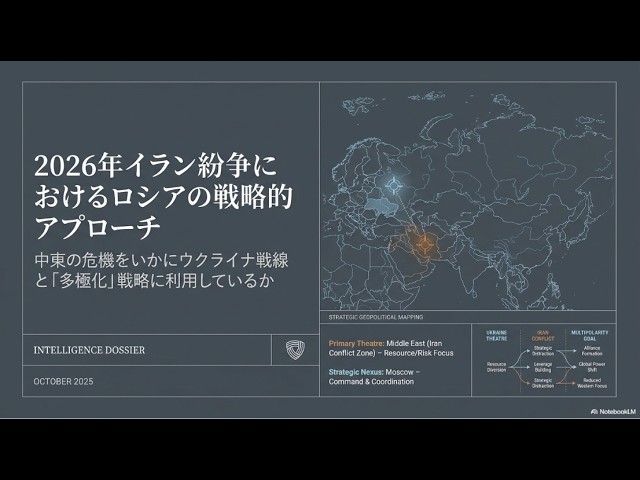This screenshot has width=640, height=480.
Task: Click the STRATEGIC GEOPOLITICAL MAPPING caption
Action: (x=375, y=316)
